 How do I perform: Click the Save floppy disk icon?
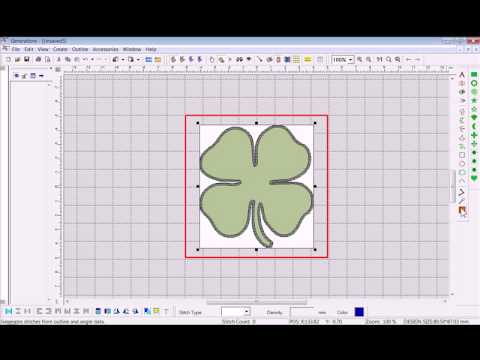(x=27, y=60)
